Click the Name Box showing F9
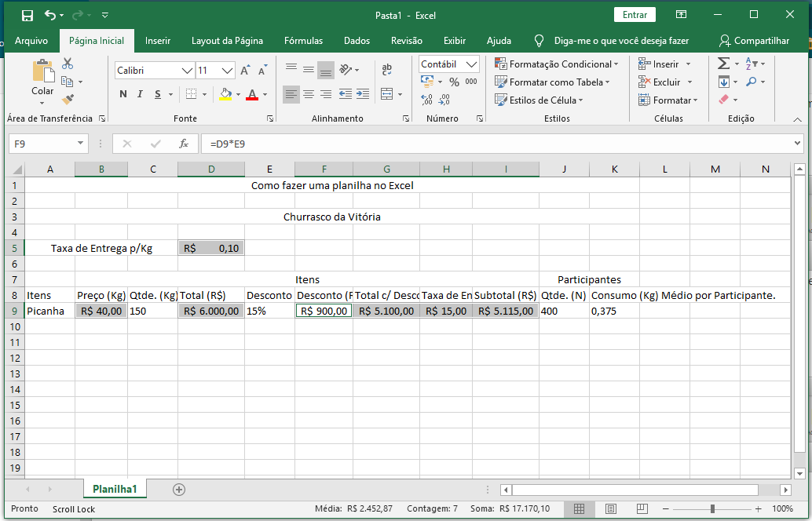Screen dimensions: 812x521 click(x=42, y=144)
